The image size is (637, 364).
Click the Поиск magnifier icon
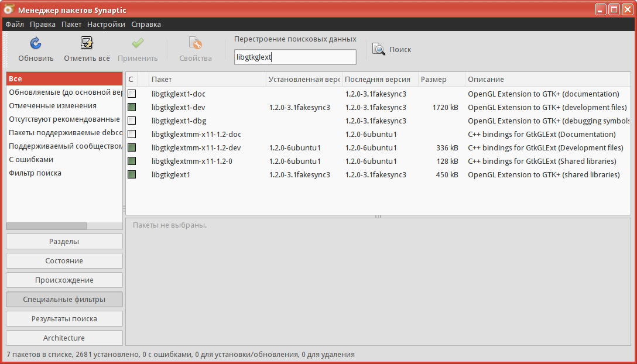(379, 49)
